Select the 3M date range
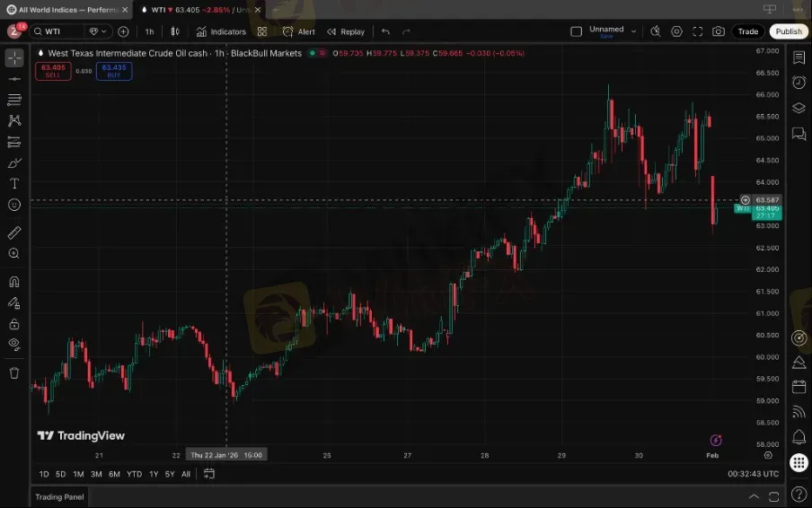This screenshot has height=508, width=812. (96, 474)
